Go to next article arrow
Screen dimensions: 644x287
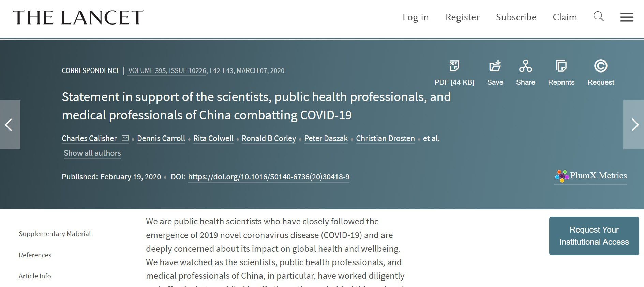pyautogui.click(x=634, y=125)
